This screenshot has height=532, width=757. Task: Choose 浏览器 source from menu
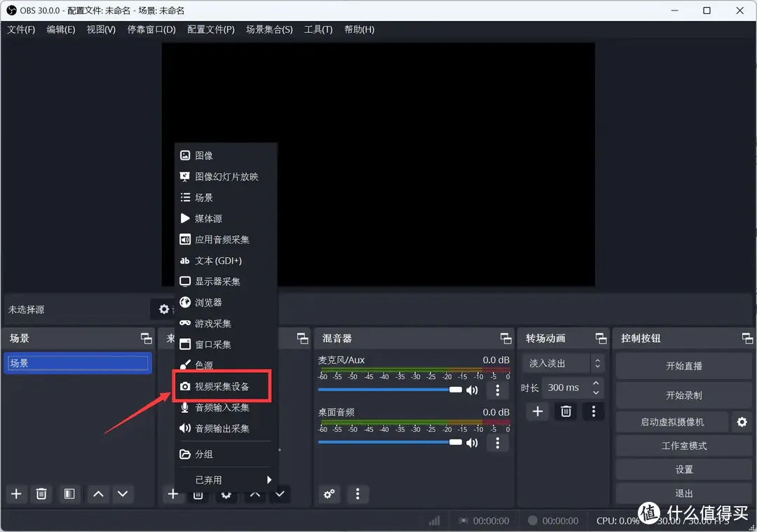(x=226, y=303)
